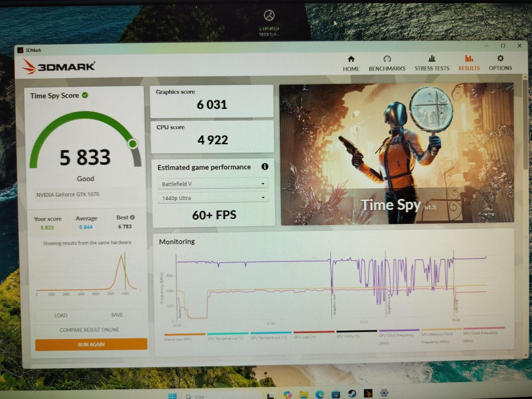Viewport: 532px width, 399px height.
Task: Click the NVIDIA GeForce GTX 1070 label
Action: point(68,195)
